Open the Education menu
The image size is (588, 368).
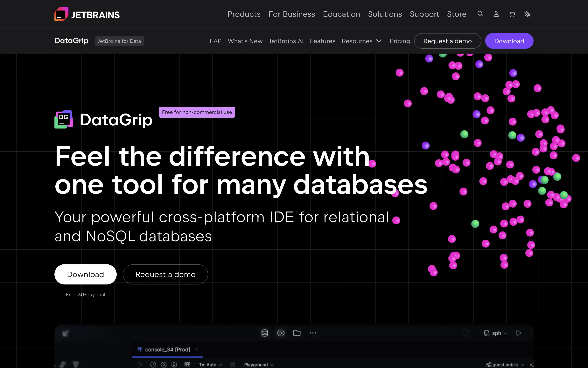point(341,14)
